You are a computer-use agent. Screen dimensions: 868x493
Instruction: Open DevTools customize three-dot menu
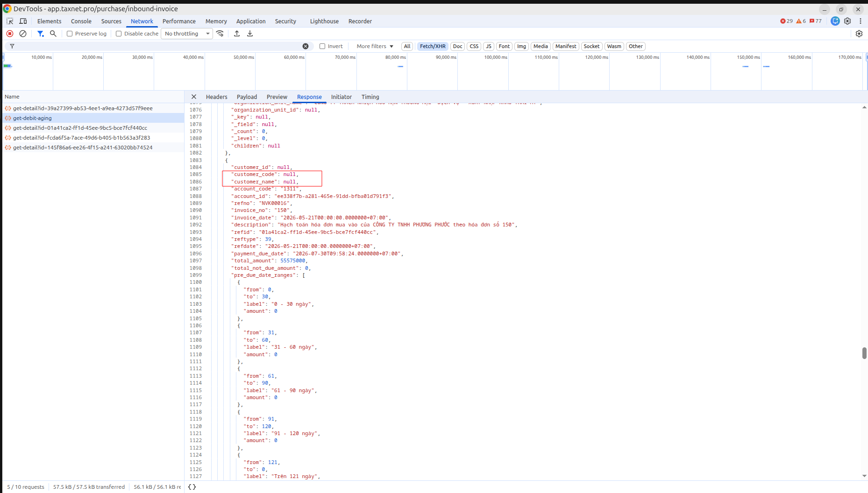coord(861,21)
